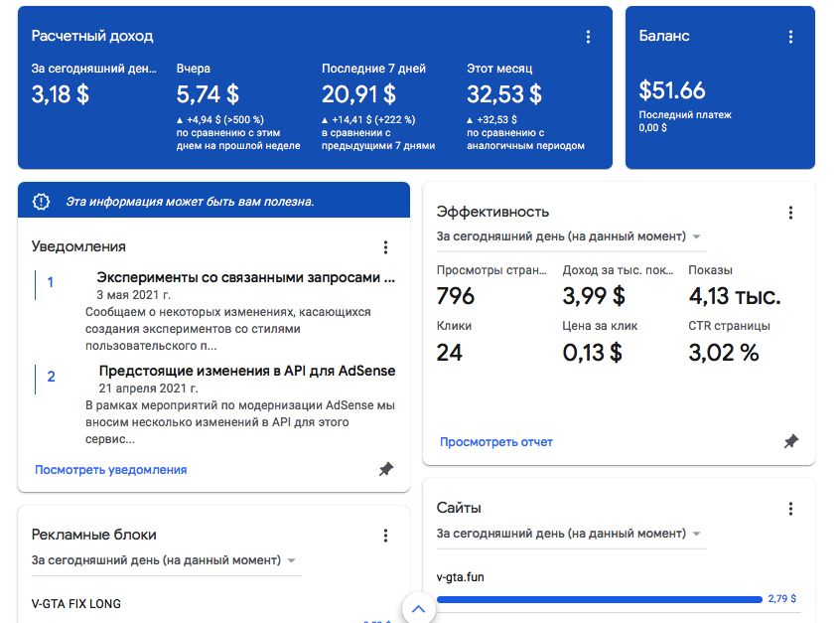The image size is (840, 623).
Task: Click the $51.66 balance amount
Action: 672,91
